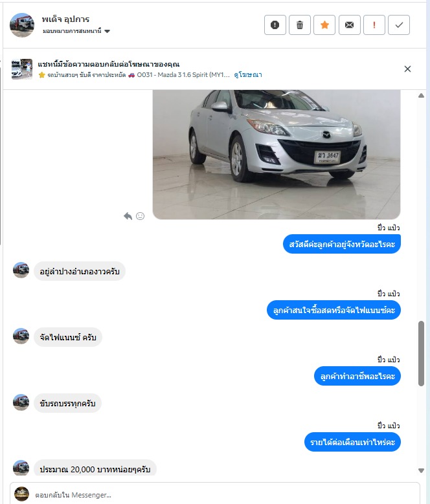The image size is (430, 504).
Task: Open the silver Mazda 3 photo
Action: pos(277,154)
